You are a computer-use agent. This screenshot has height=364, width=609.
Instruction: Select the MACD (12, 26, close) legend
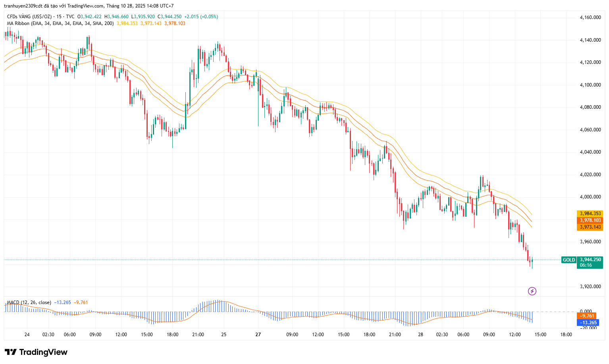click(x=29, y=302)
